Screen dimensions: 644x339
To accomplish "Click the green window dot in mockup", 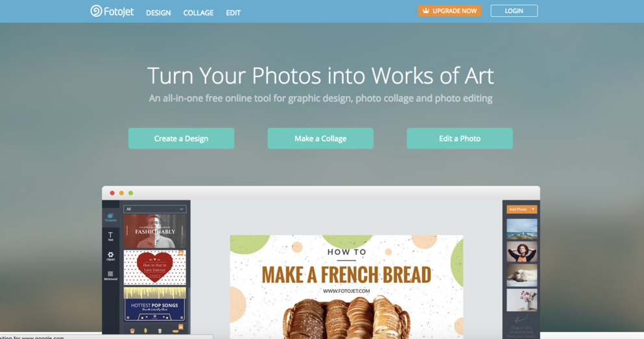I will click(130, 193).
